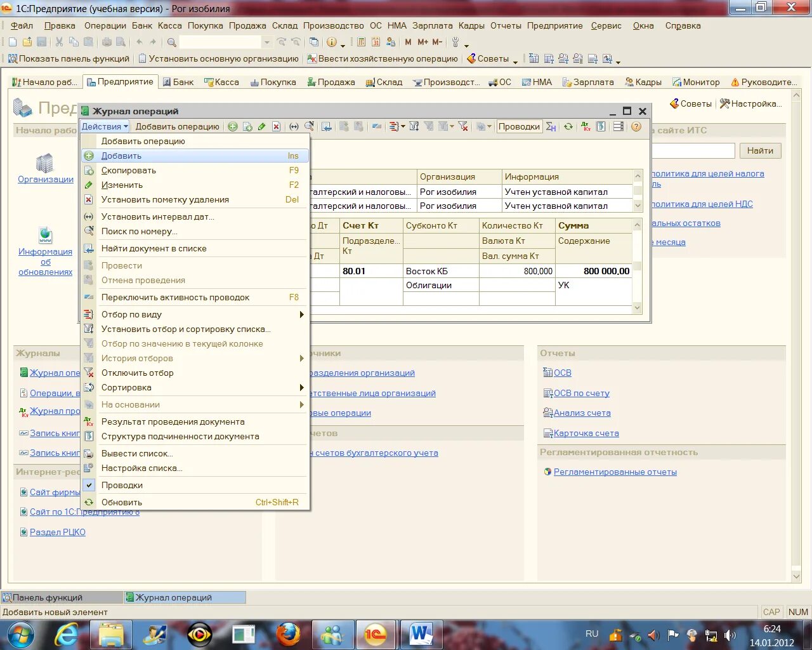Click the Document subordination structure icon
Viewport: 812px width, 650px height.
coord(601,126)
